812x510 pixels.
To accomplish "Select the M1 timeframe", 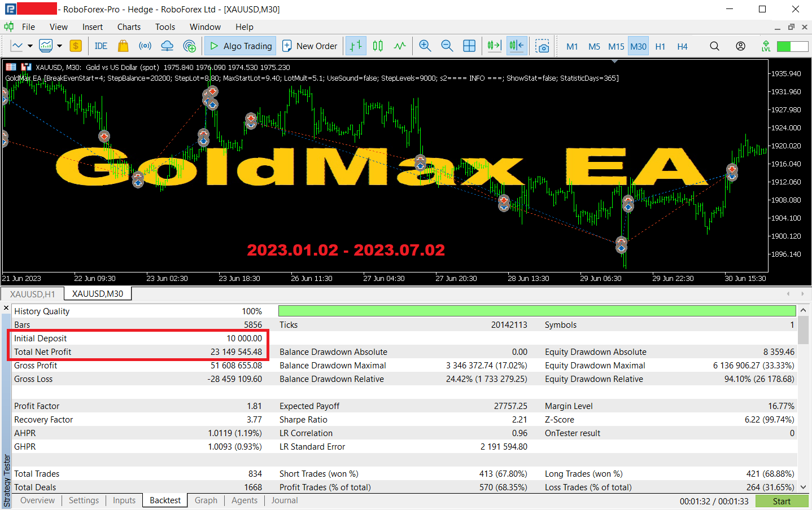I will pyautogui.click(x=572, y=47).
